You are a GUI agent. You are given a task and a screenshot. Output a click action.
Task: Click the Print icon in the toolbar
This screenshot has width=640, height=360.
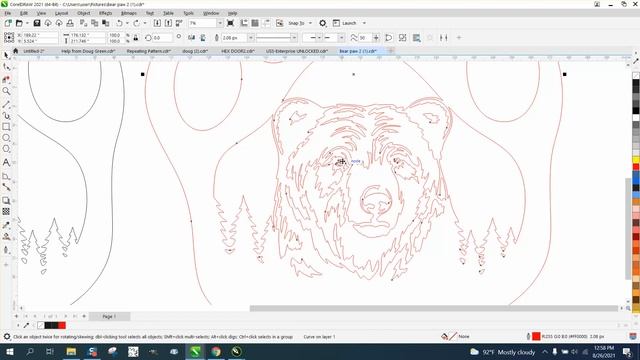(x=70, y=23)
